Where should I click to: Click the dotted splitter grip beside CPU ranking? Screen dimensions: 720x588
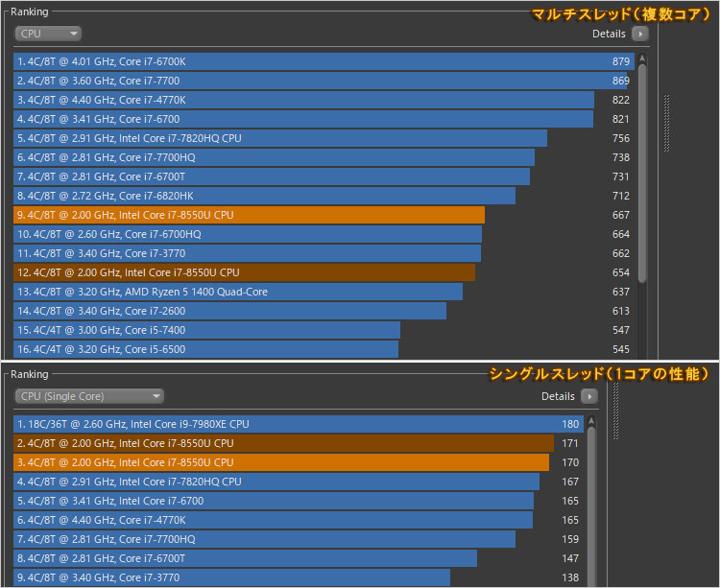pyautogui.click(x=667, y=123)
